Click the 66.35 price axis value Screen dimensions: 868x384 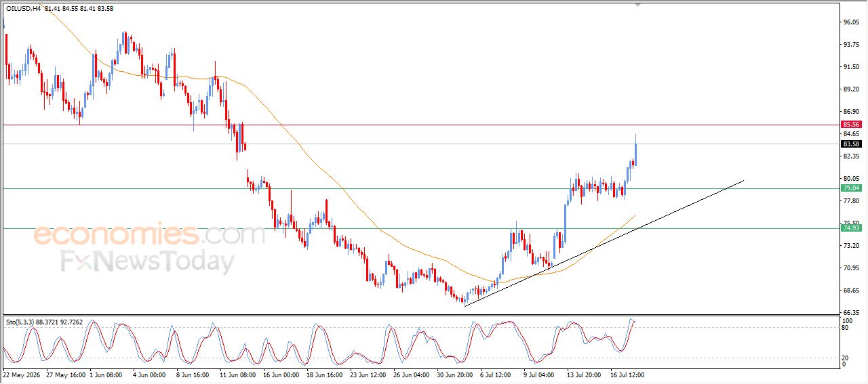[x=851, y=312]
